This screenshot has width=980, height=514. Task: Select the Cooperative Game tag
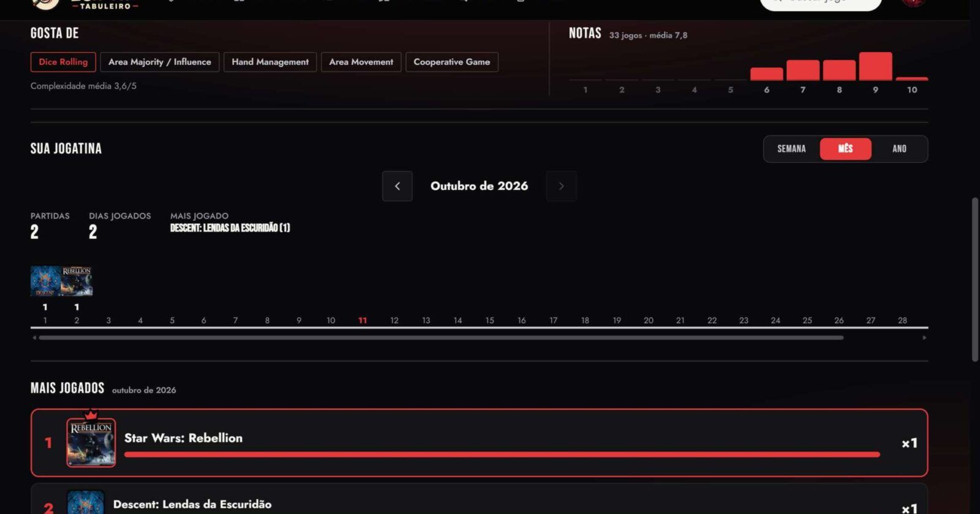coord(452,62)
